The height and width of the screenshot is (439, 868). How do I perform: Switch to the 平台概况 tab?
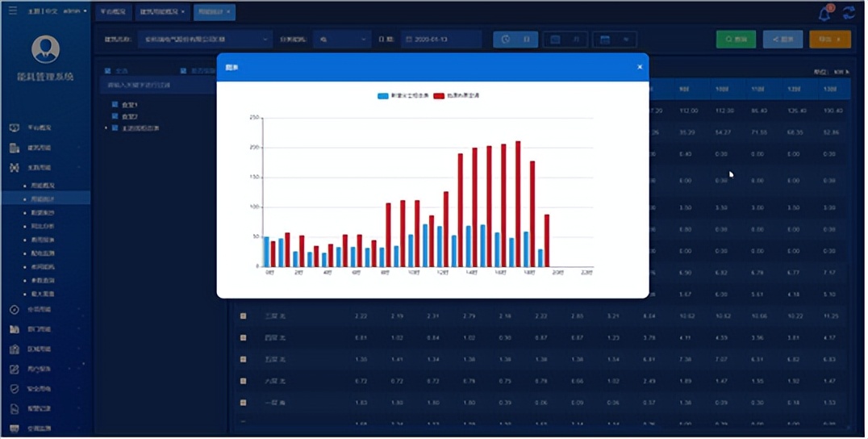(x=113, y=12)
